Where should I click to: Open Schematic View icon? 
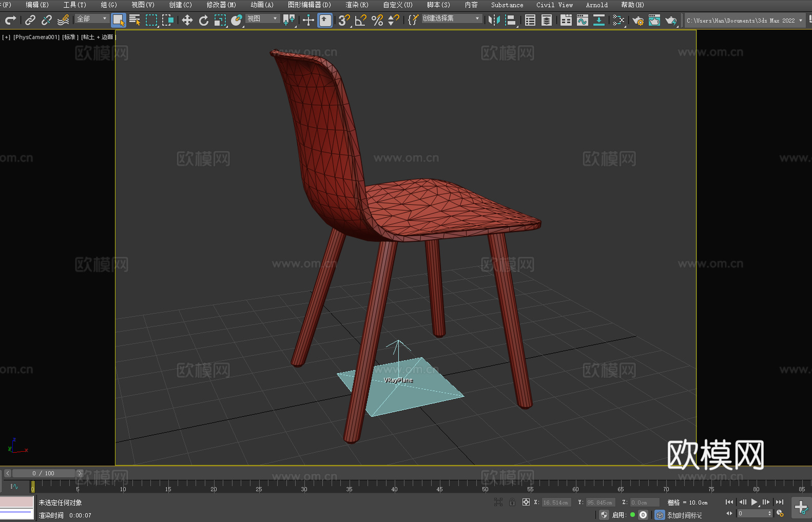pyautogui.click(x=599, y=20)
